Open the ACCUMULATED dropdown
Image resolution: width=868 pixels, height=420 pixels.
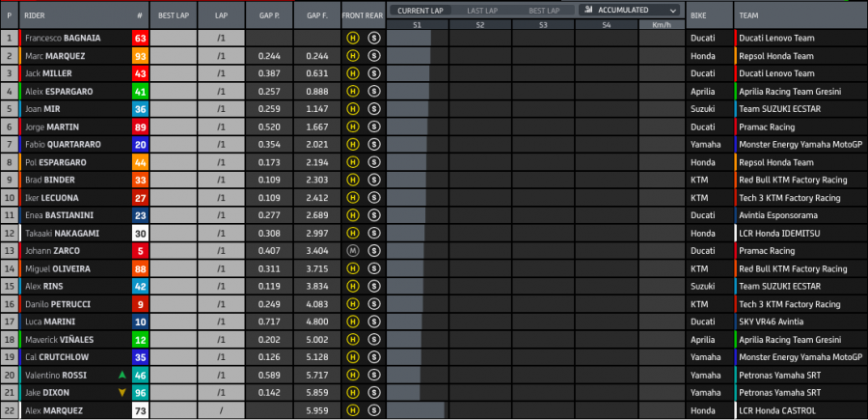(x=631, y=10)
